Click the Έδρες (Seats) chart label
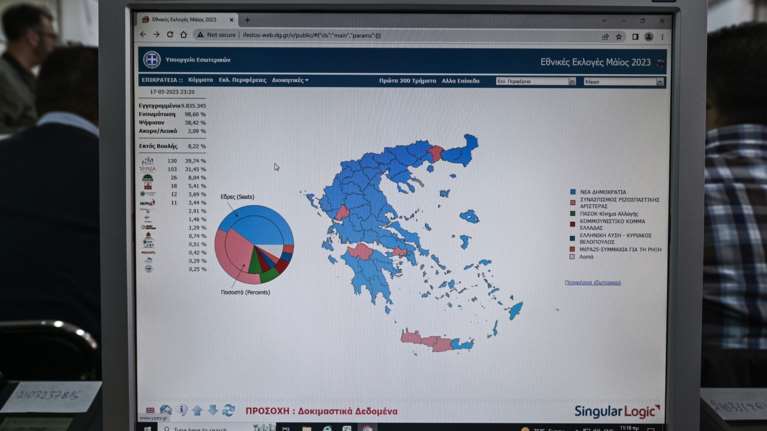 (x=237, y=197)
